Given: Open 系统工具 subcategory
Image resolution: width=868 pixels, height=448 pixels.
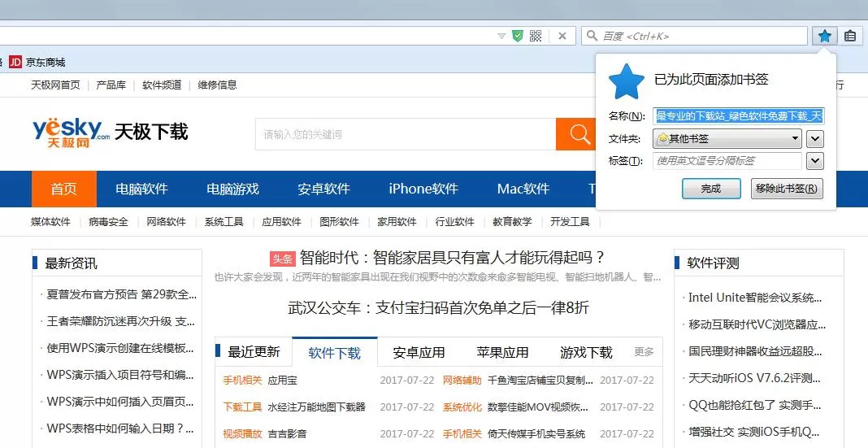Looking at the screenshot, I should (224, 221).
